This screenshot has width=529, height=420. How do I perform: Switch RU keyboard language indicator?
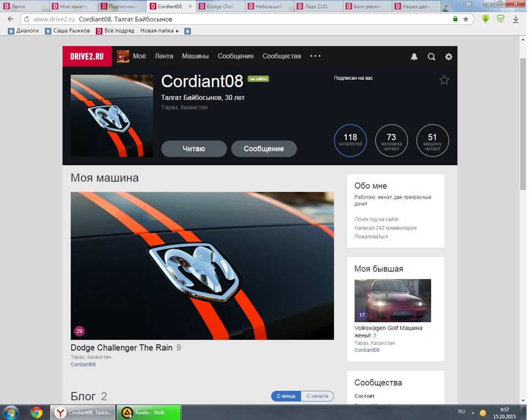(x=461, y=412)
